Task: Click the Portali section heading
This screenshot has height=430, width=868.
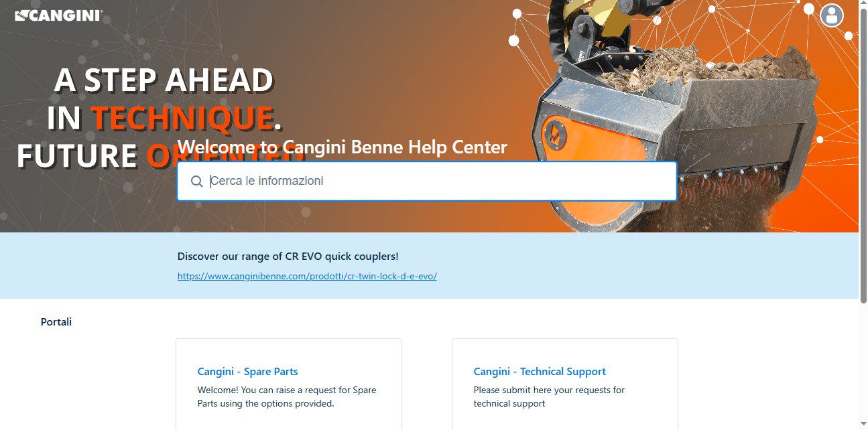Action: pos(56,322)
